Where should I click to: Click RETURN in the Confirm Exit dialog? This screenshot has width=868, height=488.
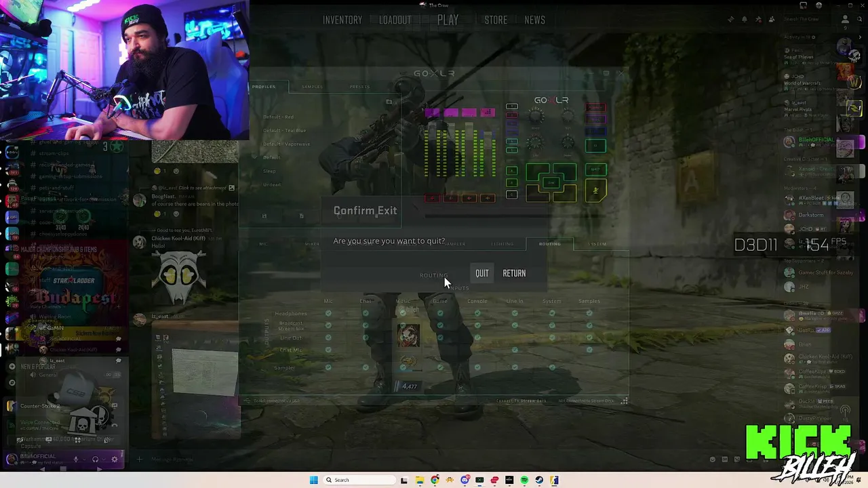[514, 273]
